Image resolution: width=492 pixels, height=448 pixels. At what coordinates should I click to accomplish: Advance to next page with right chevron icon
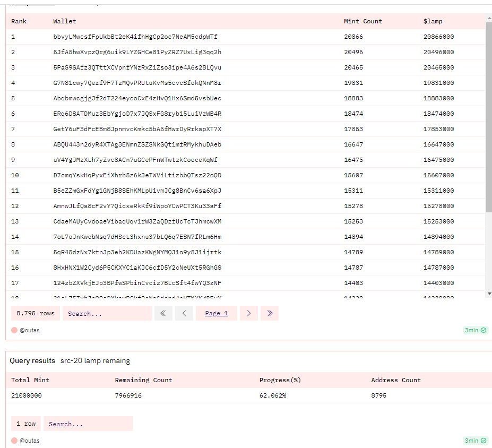(x=248, y=313)
